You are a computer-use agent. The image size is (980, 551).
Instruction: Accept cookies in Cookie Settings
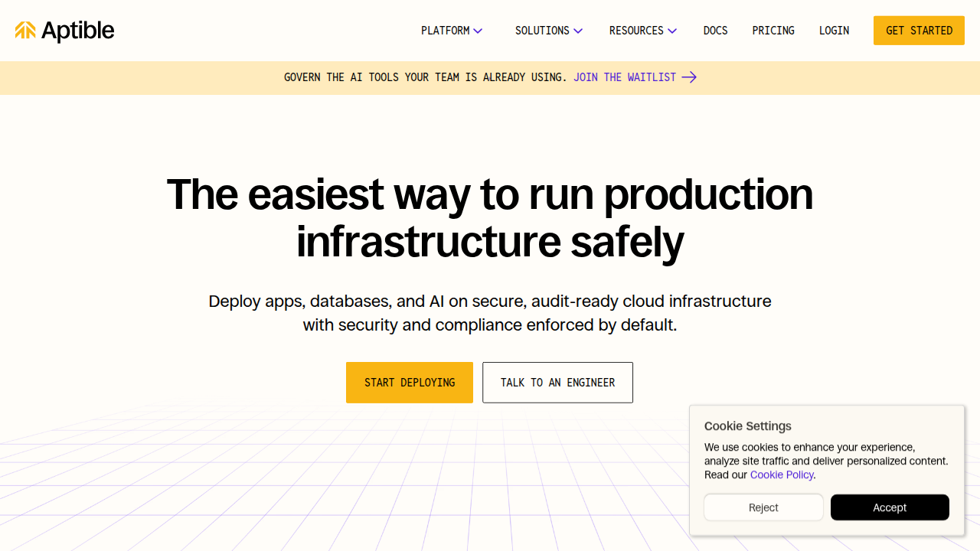(890, 507)
